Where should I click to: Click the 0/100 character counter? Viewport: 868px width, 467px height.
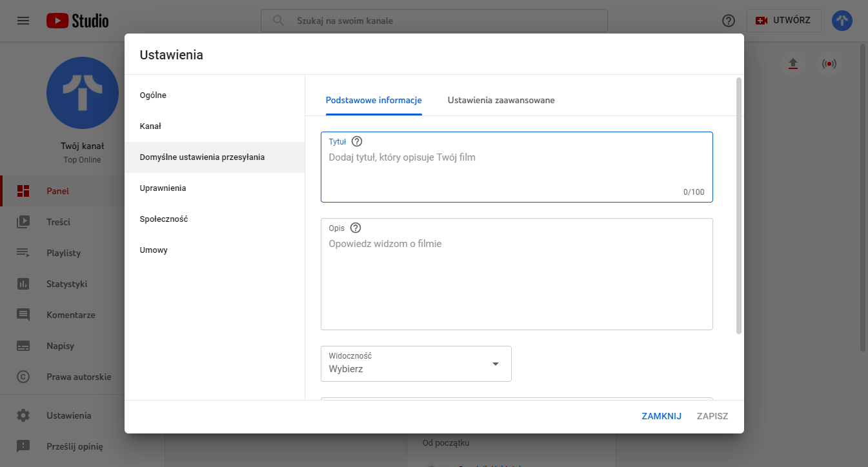(x=694, y=192)
